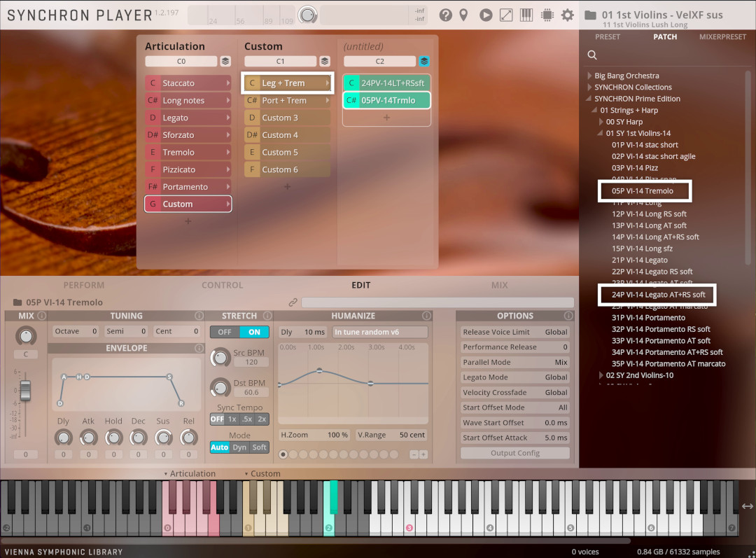
Task: Add slot below 05PV-14Trmlo
Action: pos(386,117)
